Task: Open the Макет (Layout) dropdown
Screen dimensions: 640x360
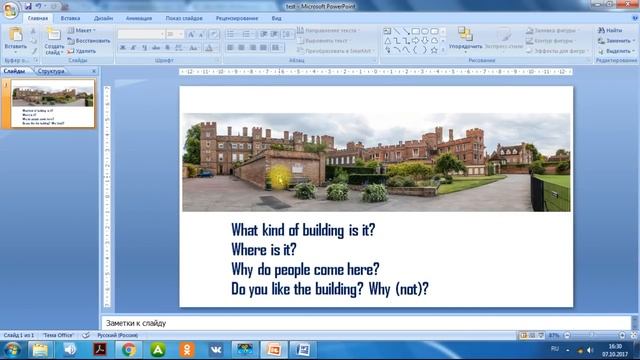Action: [x=82, y=30]
